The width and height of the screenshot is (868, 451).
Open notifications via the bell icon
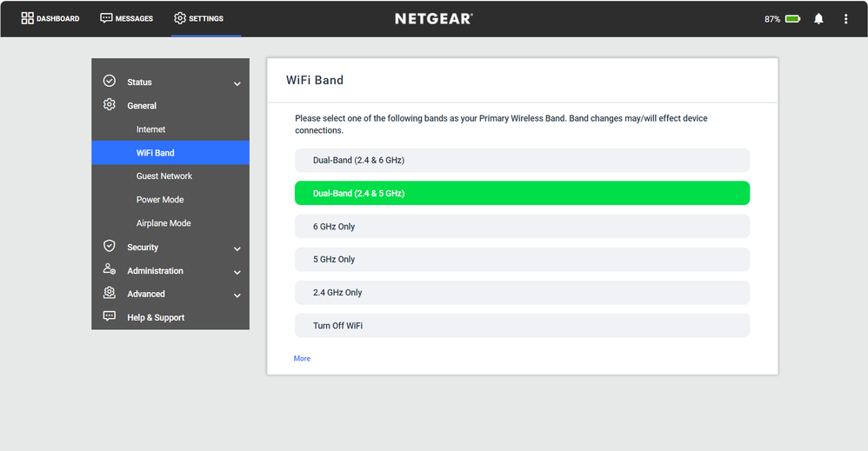click(x=818, y=19)
